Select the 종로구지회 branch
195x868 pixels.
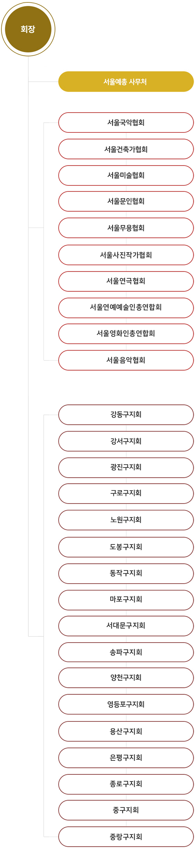click(x=126, y=784)
